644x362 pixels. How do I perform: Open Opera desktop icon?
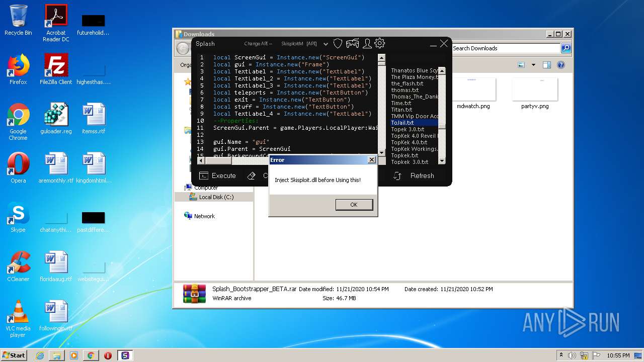(18, 168)
